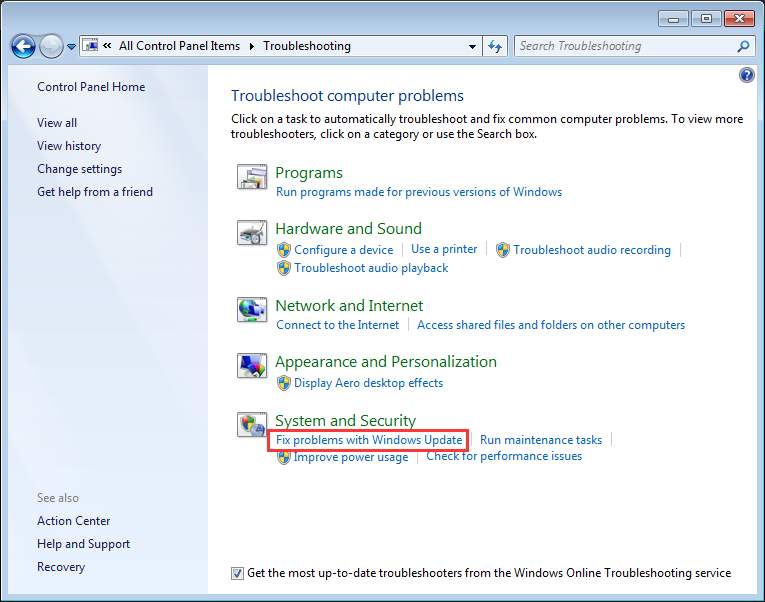
Task: Click the System and Security icon
Action: [251, 425]
